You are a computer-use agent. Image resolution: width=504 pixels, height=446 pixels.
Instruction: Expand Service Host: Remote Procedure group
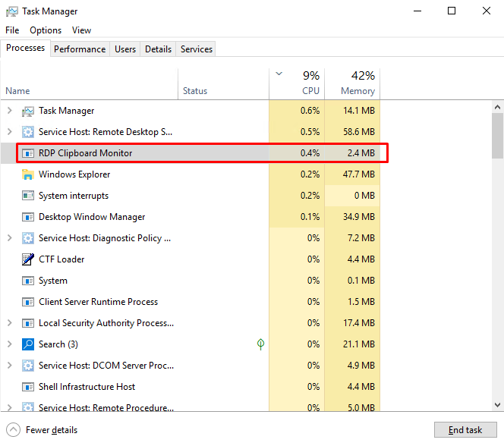[10, 407]
